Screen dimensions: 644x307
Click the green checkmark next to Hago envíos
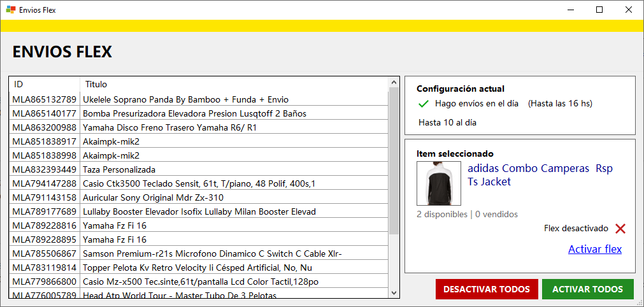(x=423, y=104)
